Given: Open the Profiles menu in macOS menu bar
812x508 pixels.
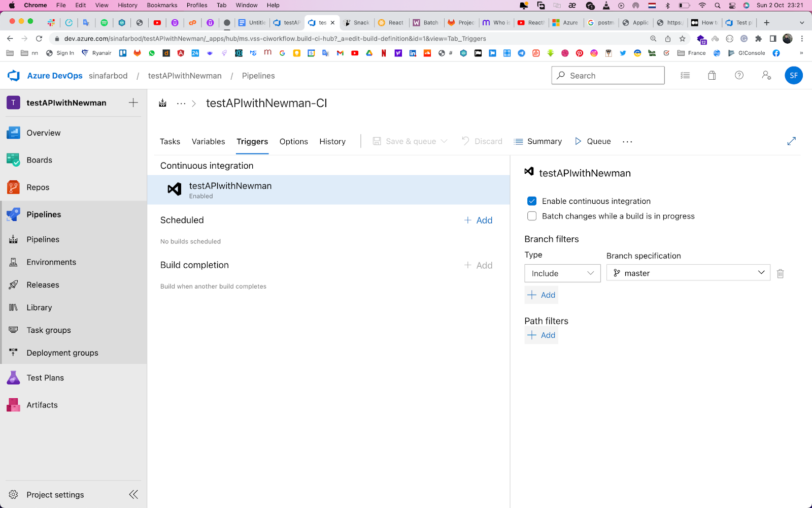Looking at the screenshot, I should click(x=197, y=5).
